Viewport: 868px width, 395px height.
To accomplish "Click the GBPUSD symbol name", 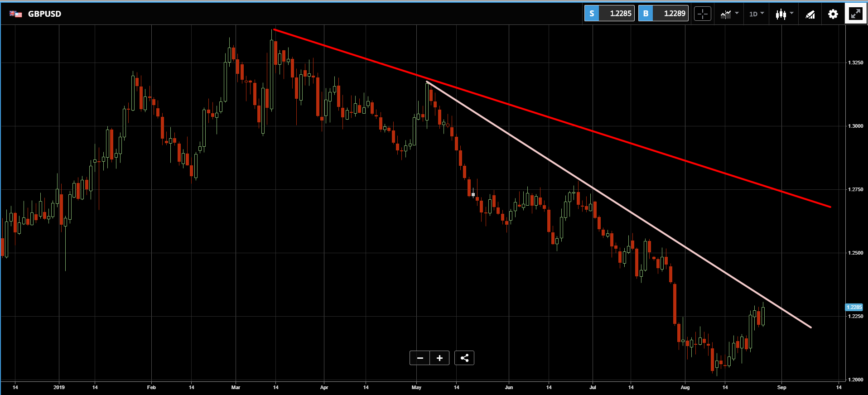I will 44,14.
